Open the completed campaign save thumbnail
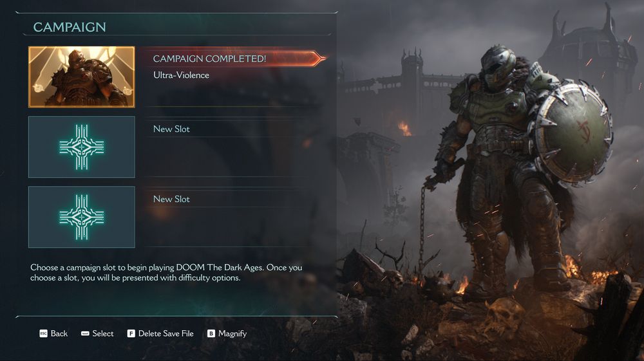This screenshot has height=361, width=644. tap(82, 77)
